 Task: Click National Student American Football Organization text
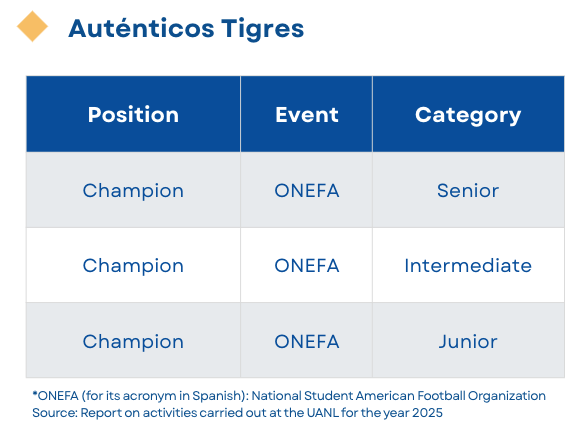coord(398,396)
